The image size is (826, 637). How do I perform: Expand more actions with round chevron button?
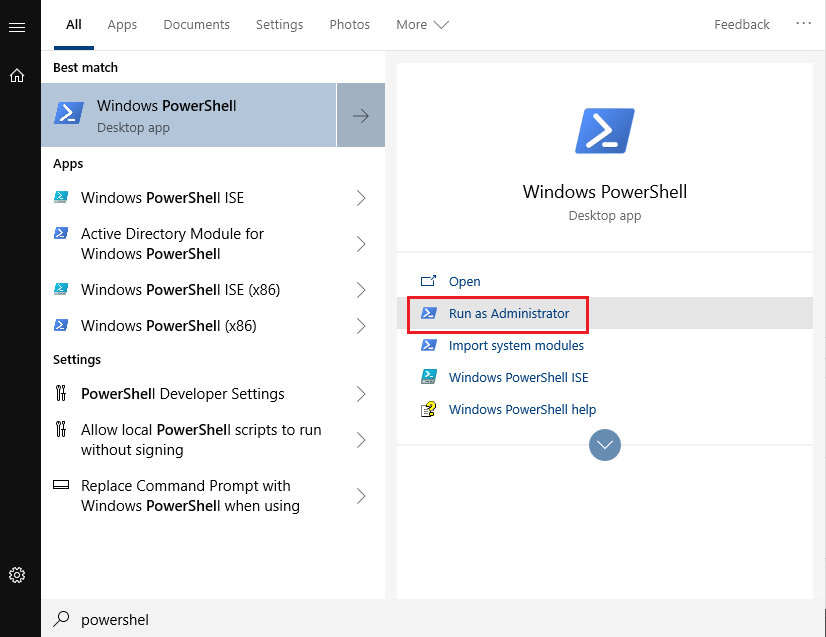click(604, 445)
